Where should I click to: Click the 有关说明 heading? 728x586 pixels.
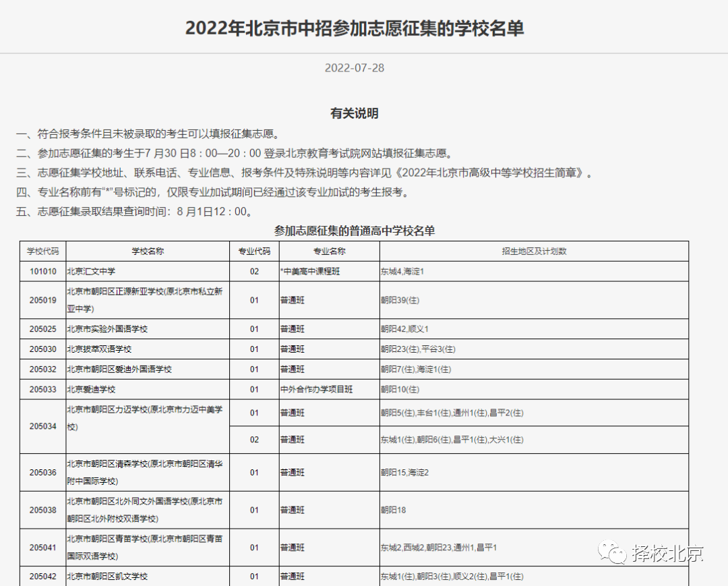pos(355,113)
